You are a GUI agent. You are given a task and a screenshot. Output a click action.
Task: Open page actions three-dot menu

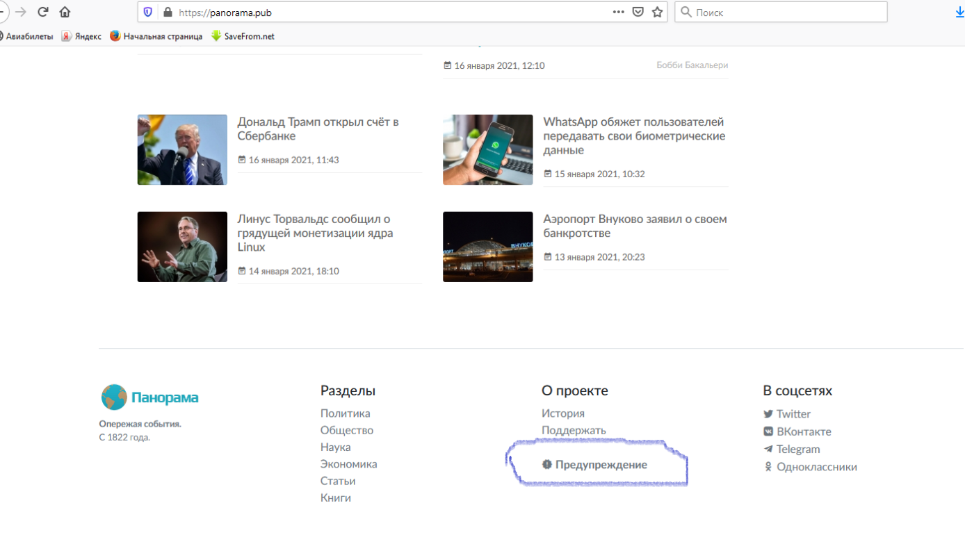[x=618, y=12]
